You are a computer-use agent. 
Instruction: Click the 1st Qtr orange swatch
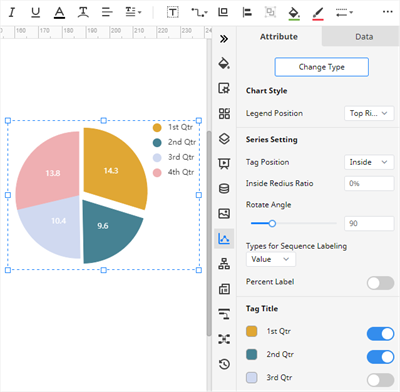point(252,331)
